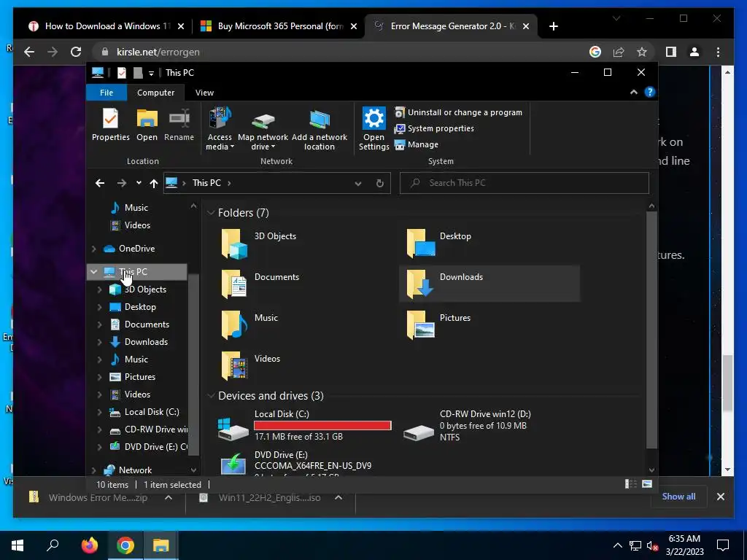Open the notification center icon
This screenshot has width=747, height=560.
pyautogui.click(x=723, y=545)
